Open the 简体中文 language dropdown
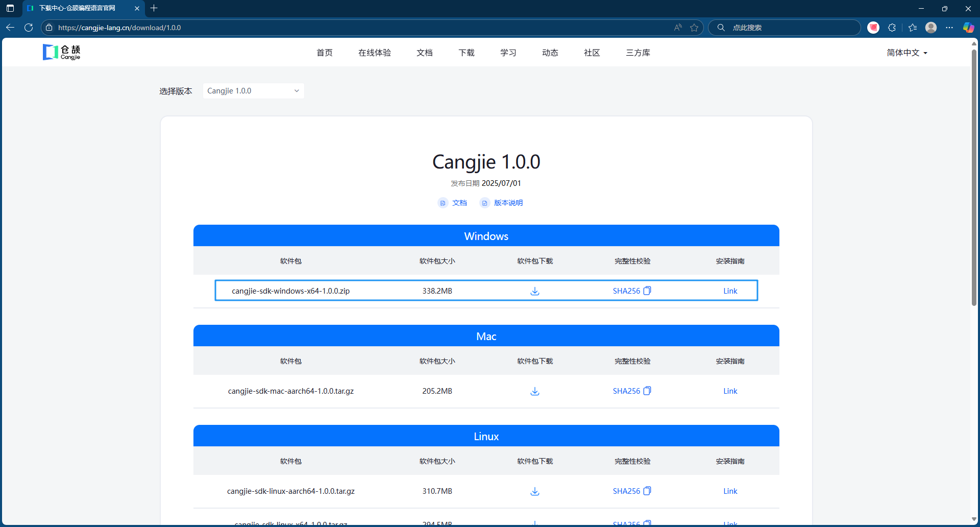The height and width of the screenshot is (527, 980). pyautogui.click(x=907, y=53)
